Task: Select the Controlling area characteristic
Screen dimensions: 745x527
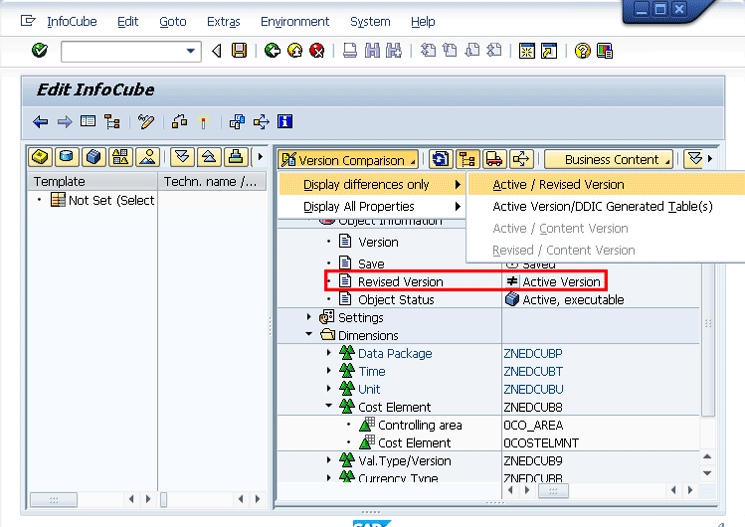Action: pos(420,426)
